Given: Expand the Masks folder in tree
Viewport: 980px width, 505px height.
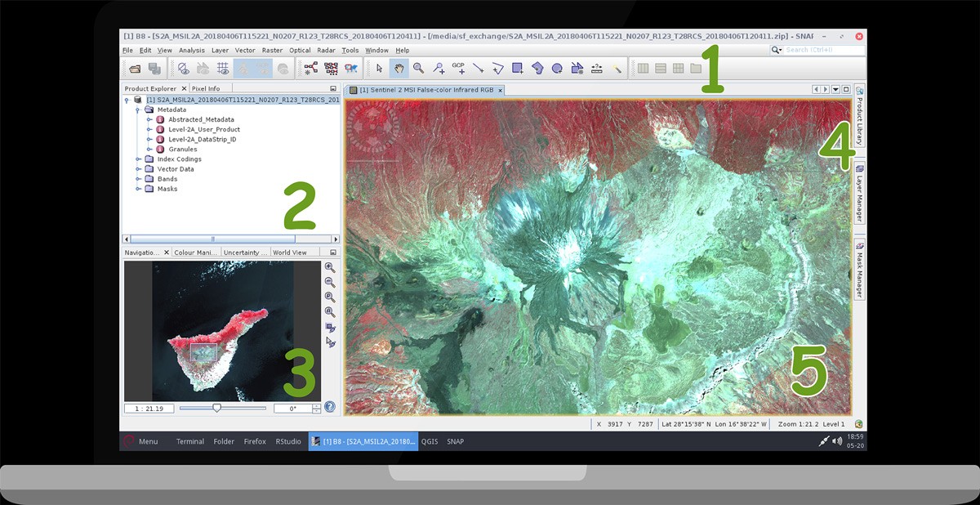Looking at the screenshot, I should click(139, 189).
